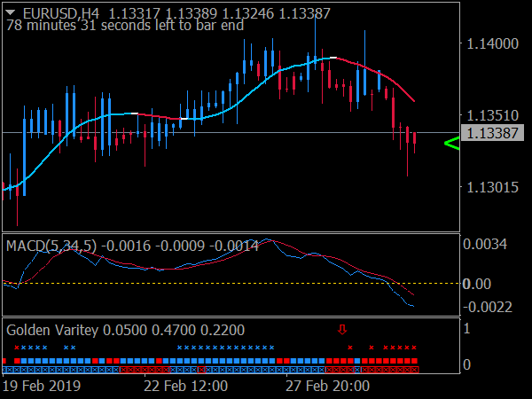Click the current price tag 1.13387

pos(492,133)
